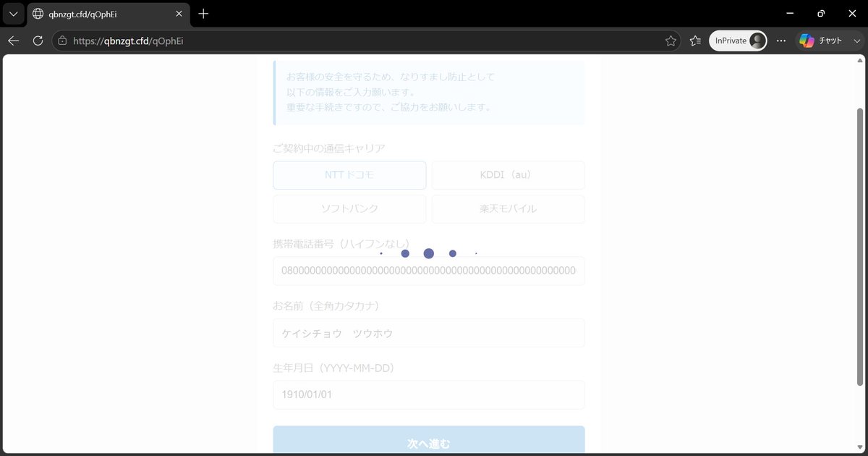Click the page vertical scrollbar thumb
Viewport: 868px width, 456px height.
click(860, 246)
